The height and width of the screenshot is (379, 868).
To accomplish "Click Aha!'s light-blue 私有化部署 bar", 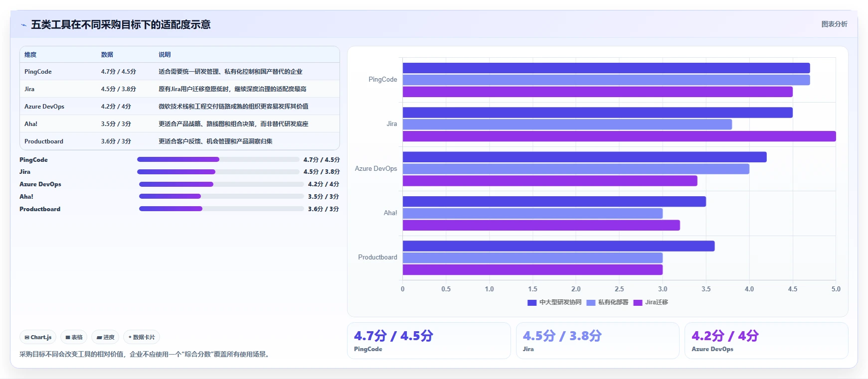I will (532, 213).
